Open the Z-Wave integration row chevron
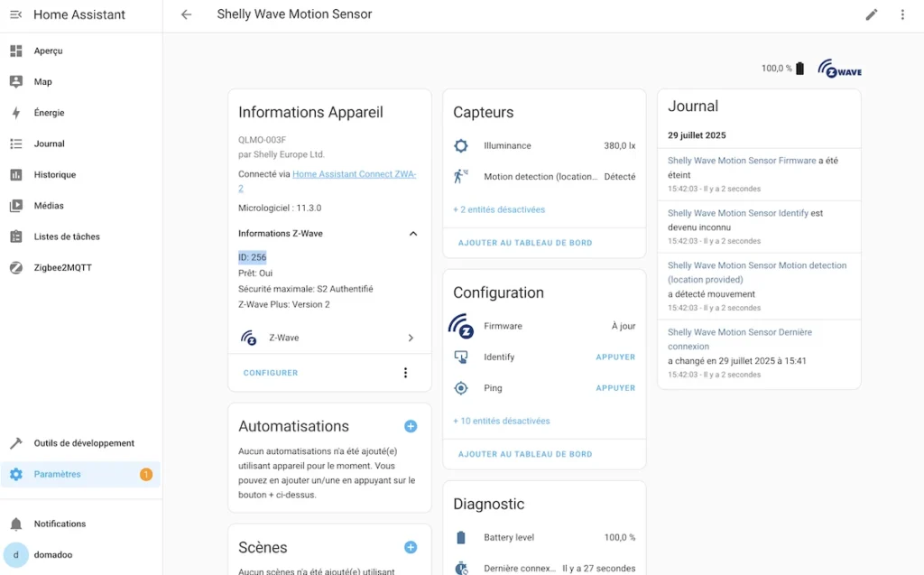Viewport: 924px width, 575px height. tap(411, 338)
